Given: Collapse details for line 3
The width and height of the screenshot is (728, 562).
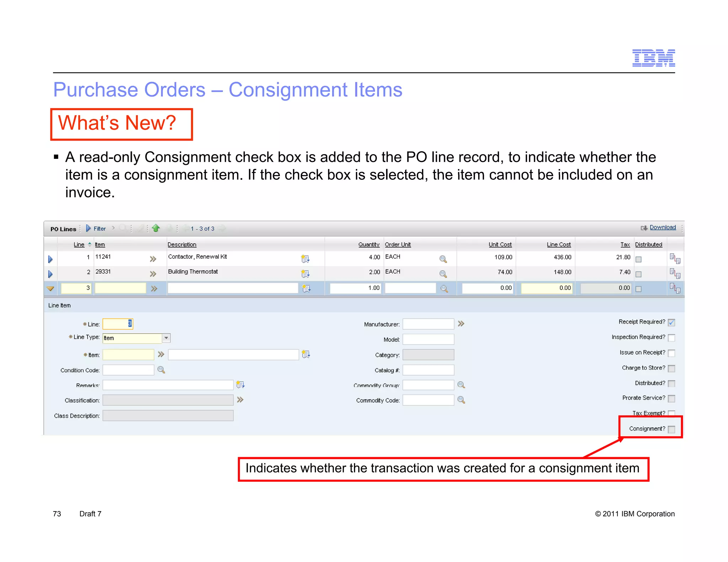Looking at the screenshot, I should 50,289.
